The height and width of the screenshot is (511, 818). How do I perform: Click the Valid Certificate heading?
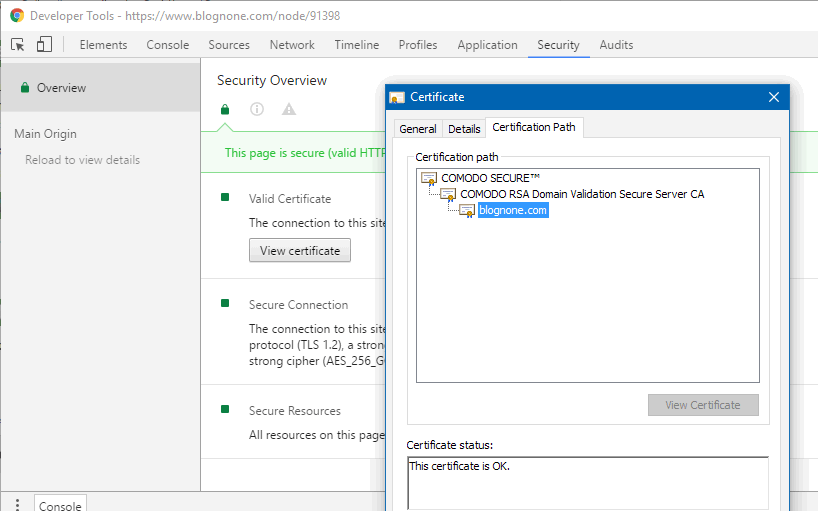[290, 199]
